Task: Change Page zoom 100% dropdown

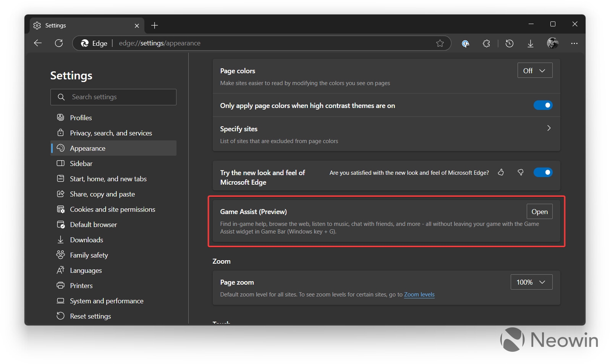Action: (531, 282)
